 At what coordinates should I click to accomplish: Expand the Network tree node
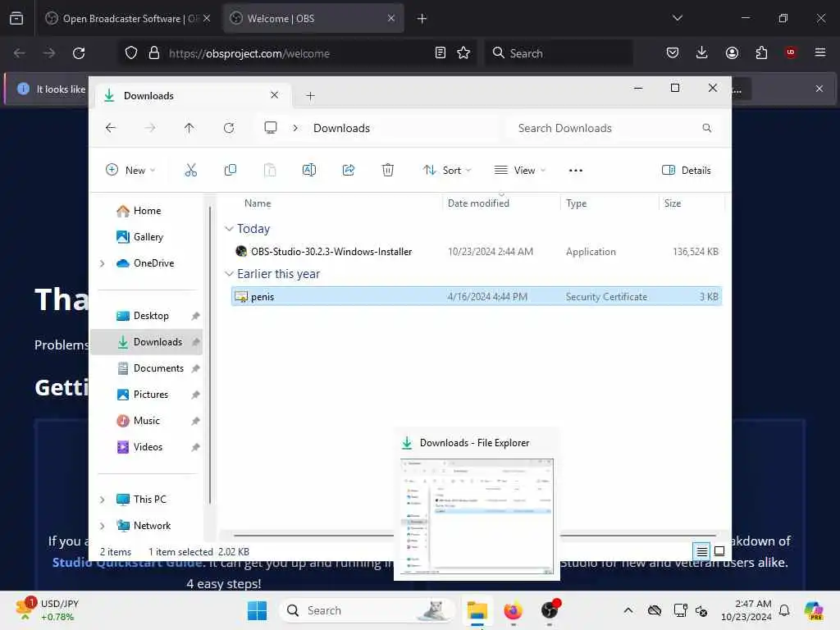103,526
